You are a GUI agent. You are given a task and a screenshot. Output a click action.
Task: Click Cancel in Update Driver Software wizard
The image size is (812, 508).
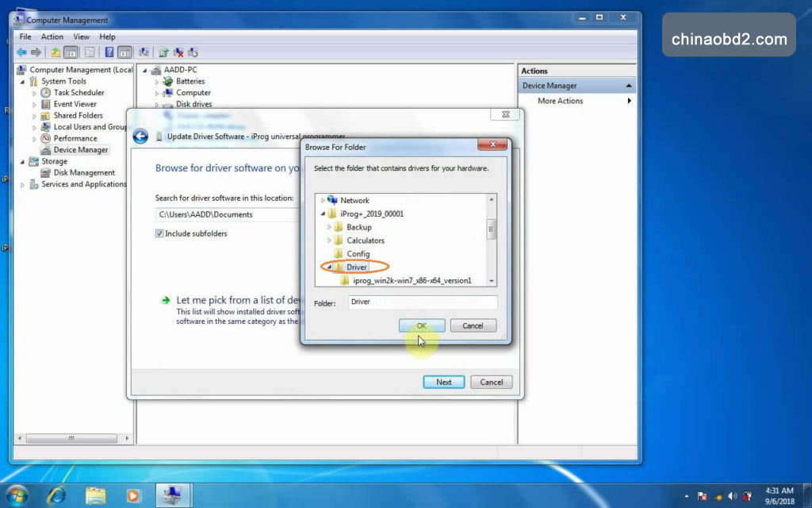[491, 382]
